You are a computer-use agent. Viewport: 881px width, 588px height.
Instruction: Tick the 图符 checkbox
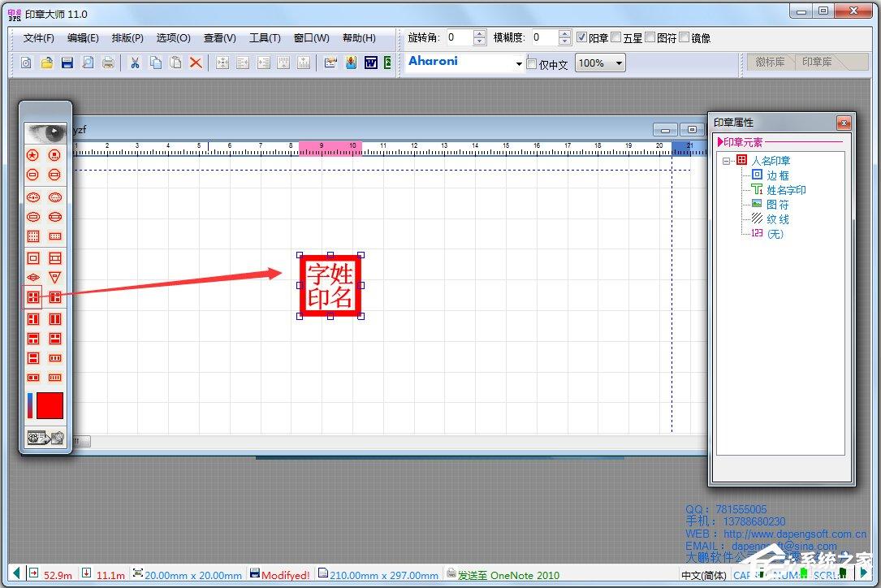650,37
